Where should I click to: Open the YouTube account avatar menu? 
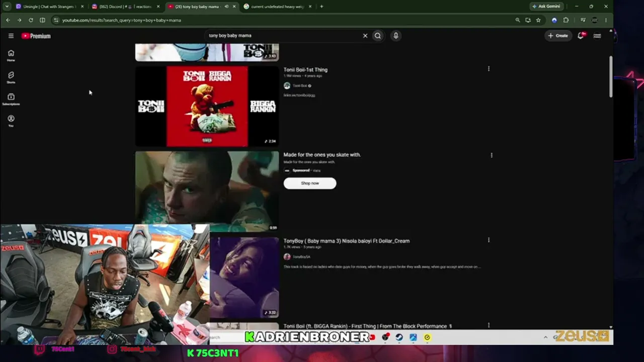tap(597, 36)
